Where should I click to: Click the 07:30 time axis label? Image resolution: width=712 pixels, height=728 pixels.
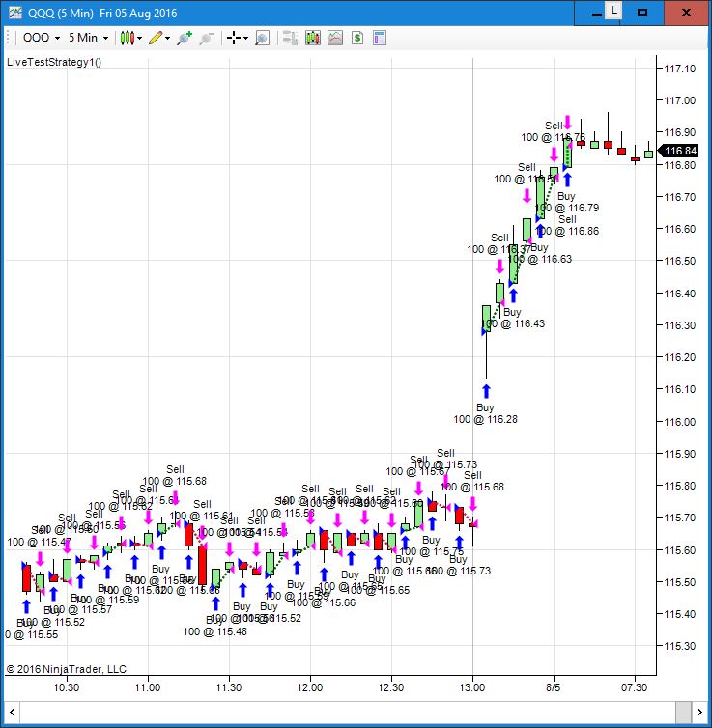(634, 687)
